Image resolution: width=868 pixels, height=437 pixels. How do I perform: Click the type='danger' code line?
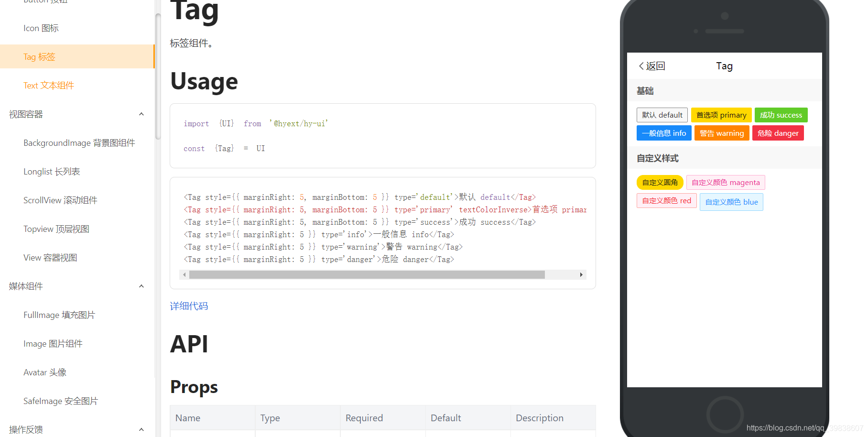tap(319, 259)
